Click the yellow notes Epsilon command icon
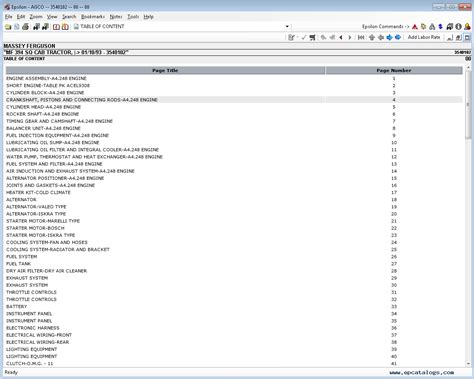Screen dimensions: 474x379 pyautogui.click(x=424, y=27)
